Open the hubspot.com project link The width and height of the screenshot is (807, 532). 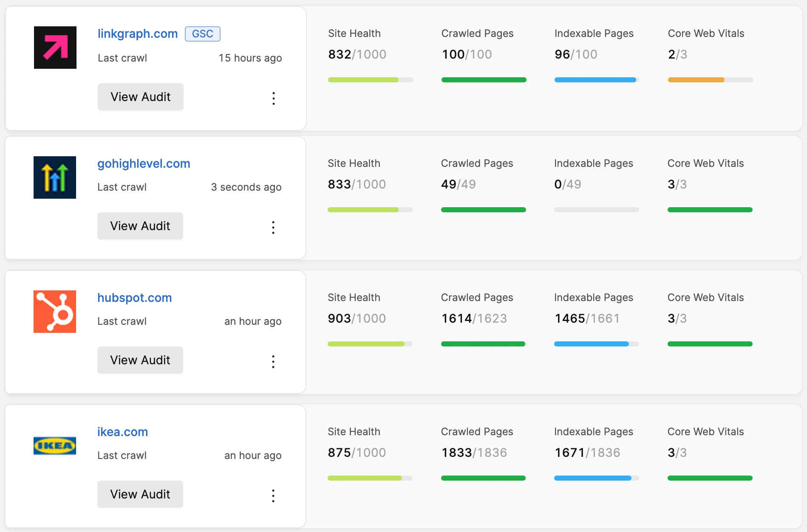click(x=134, y=298)
